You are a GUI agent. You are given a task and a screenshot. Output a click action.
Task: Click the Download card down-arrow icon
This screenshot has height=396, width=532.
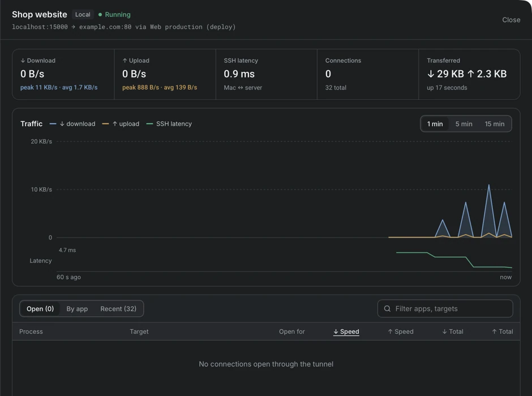(23, 61)
